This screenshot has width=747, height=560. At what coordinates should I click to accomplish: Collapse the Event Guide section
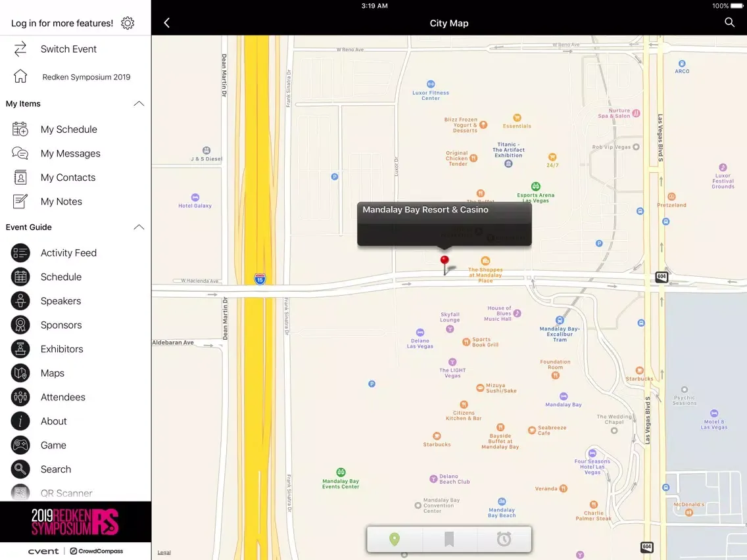tap(139, 227)
